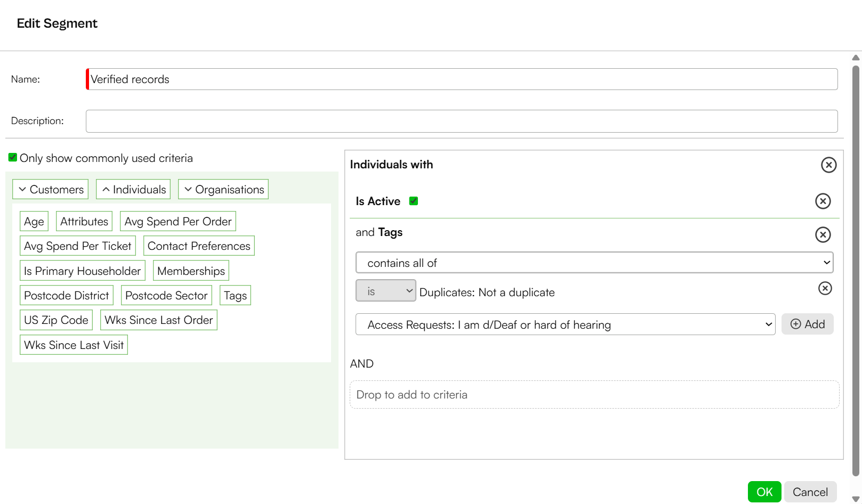Screen dimensions: 862x504
Task: Click the scrollbar up arrow
Action: tap(856, 58)
